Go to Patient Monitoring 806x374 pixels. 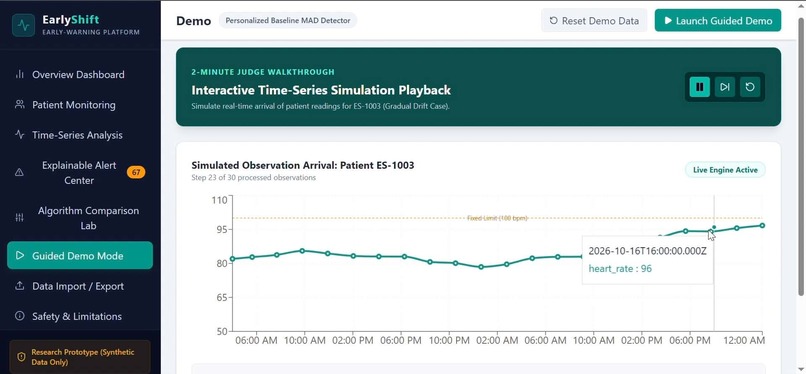tap(80, 105)
